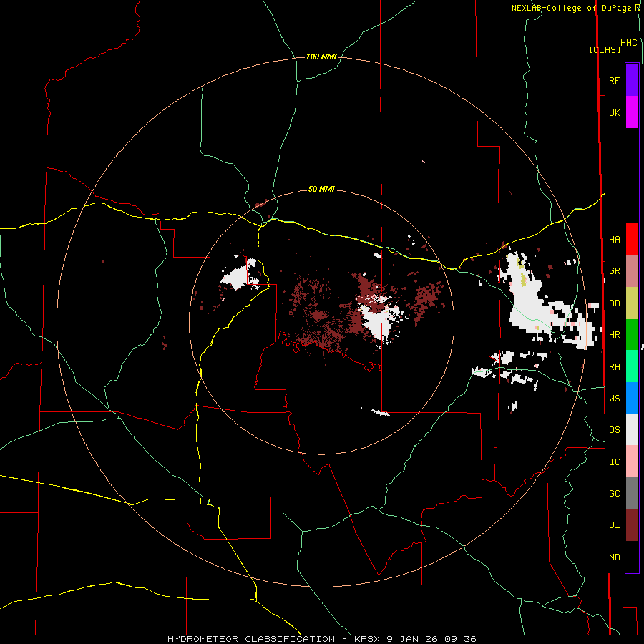644x644 pixels.
Task: Choose the IC pink legend swatch
Action: (632, 462)
